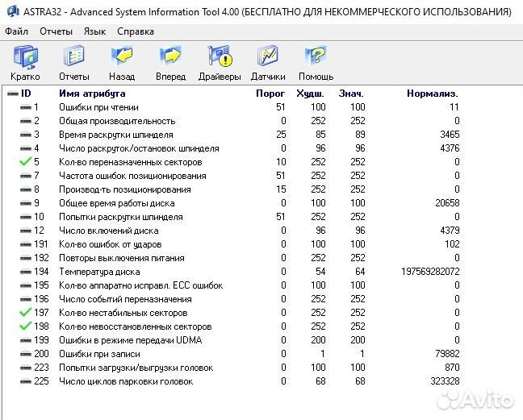Screen dimensions: 523x420
Task: Open the Датчики sensors icon
Action: tap(268, 58)
